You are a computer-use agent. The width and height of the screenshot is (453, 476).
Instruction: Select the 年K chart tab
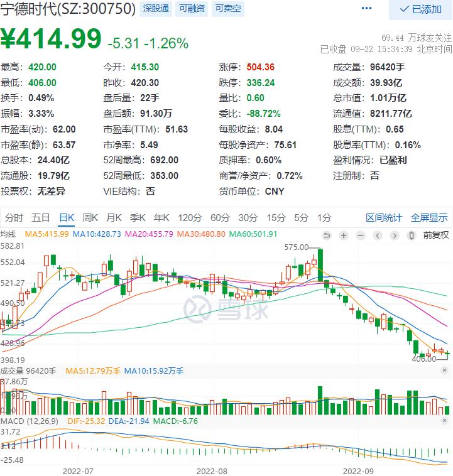[x=161, y=218]
